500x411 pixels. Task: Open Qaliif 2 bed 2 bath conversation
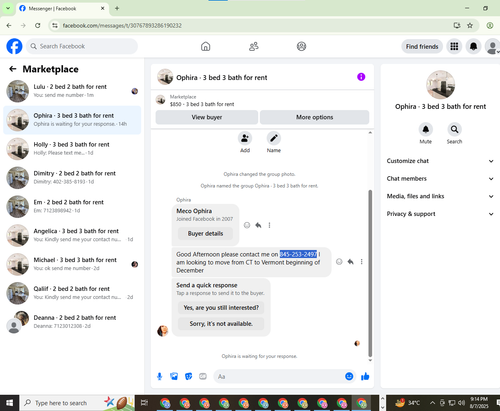click(x=72, y=293)
